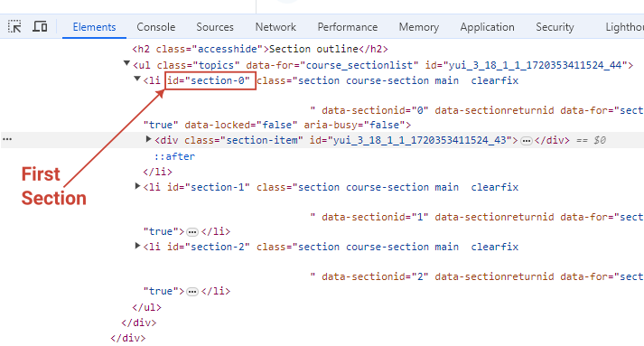Expand the section-2 li element
The width and height of the screenshot is (644, 346).
(x=137, y=246)
